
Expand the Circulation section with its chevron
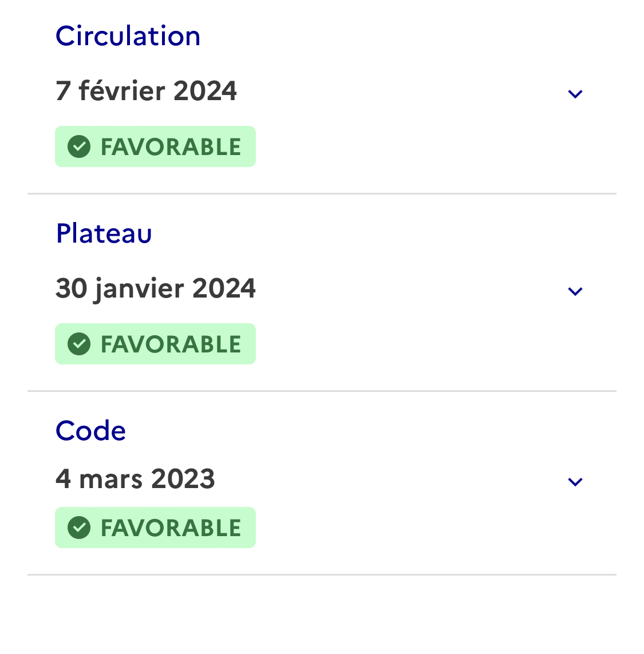tap(575, 94)
